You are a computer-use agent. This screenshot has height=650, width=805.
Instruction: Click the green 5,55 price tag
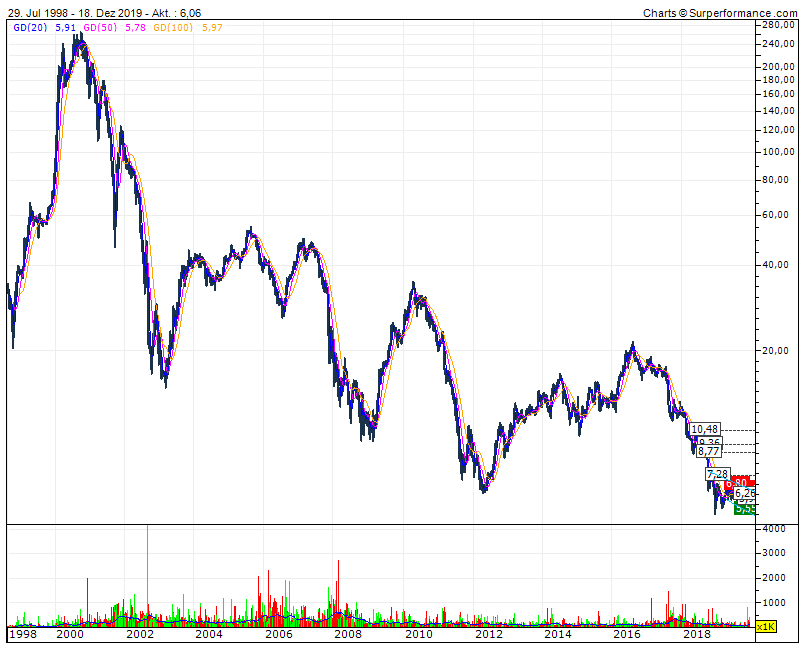[745, 509]
